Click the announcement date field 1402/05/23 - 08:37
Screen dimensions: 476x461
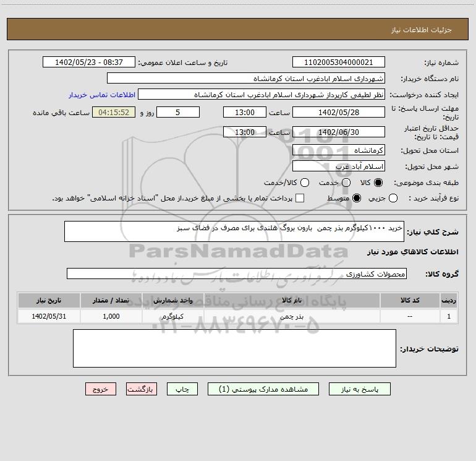point(89,62)
